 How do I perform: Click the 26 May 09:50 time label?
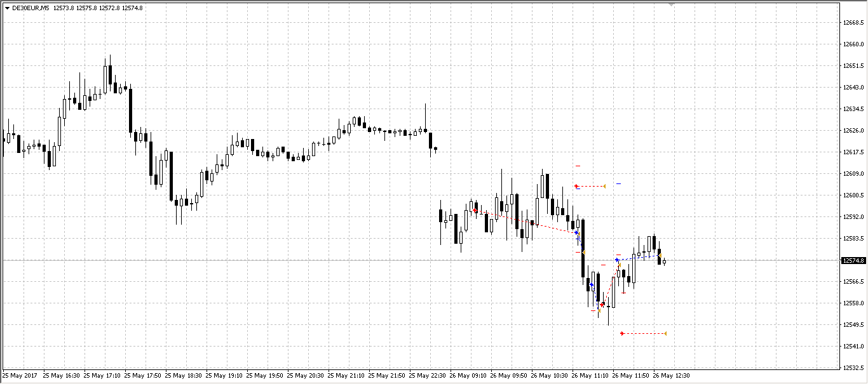click(x=510, y=376)
